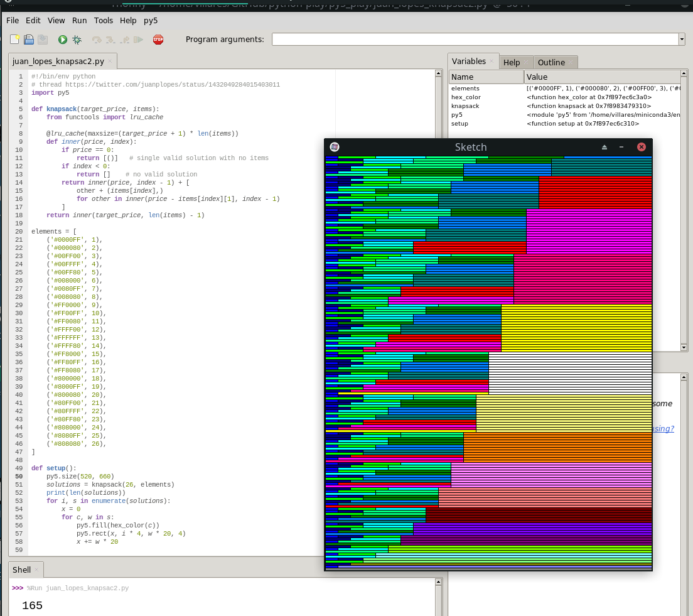
Task: Click the Step over debugger icon
Action: [97, 40]
